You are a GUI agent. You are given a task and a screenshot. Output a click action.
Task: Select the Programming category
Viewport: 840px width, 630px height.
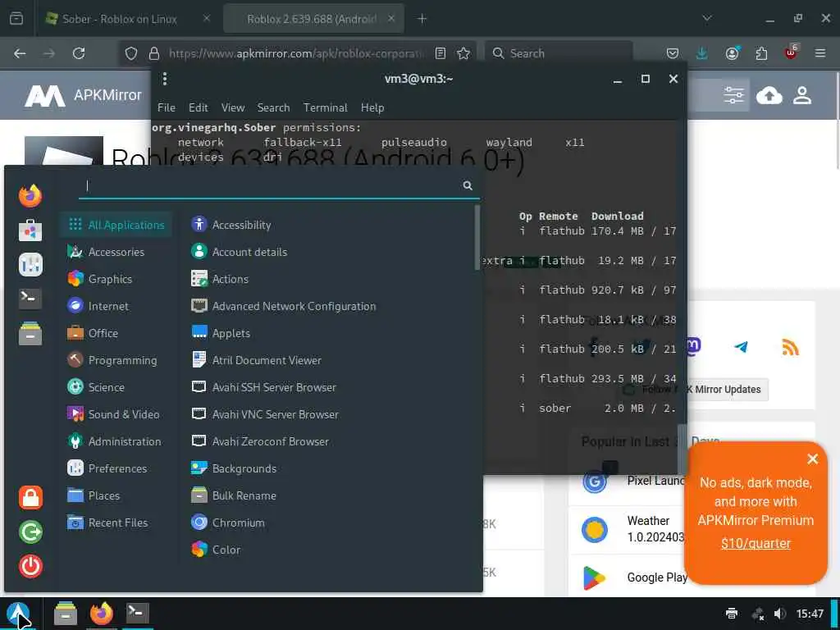click(116, 360)
